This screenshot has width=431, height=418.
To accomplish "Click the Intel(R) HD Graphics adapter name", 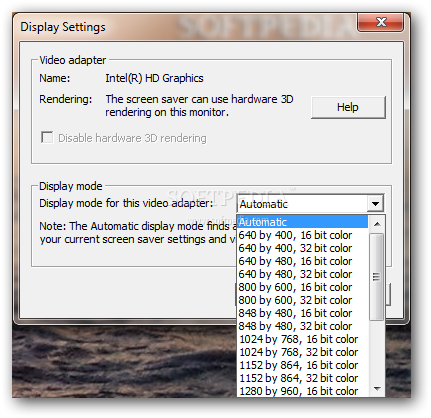I will click(154, 78).
